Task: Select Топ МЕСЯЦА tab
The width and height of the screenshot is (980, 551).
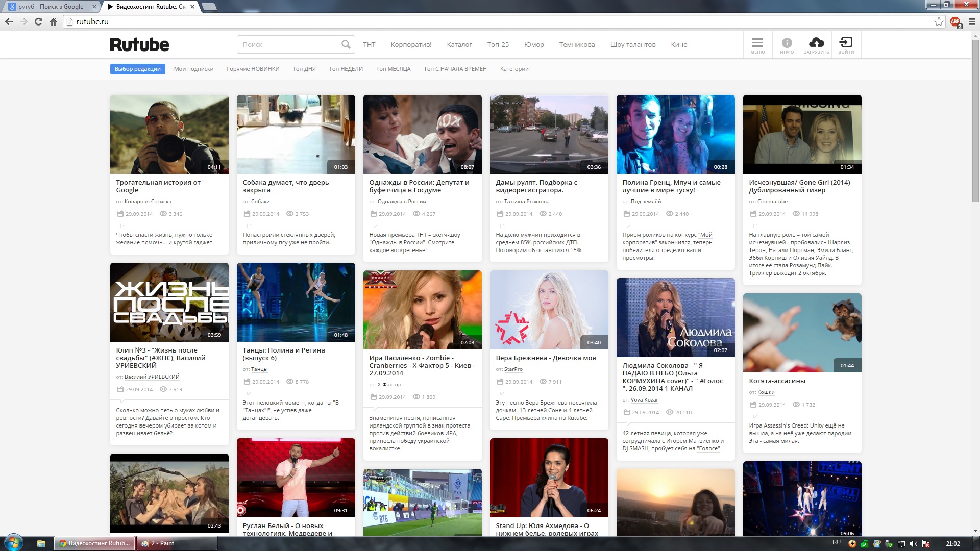Action: (393, 69)
